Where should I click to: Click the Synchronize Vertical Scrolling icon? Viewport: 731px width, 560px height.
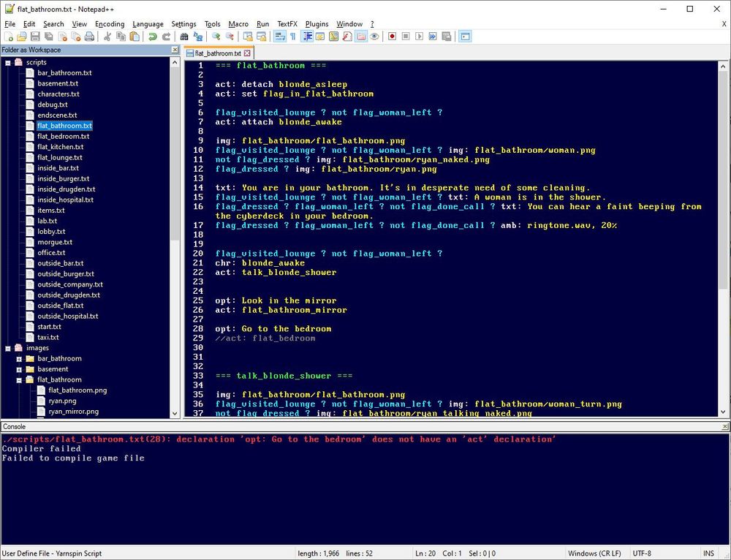(248, 37)
